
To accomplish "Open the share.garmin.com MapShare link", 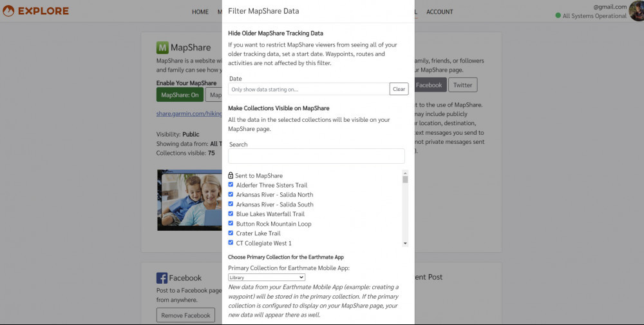I will [x=189, y=113].
